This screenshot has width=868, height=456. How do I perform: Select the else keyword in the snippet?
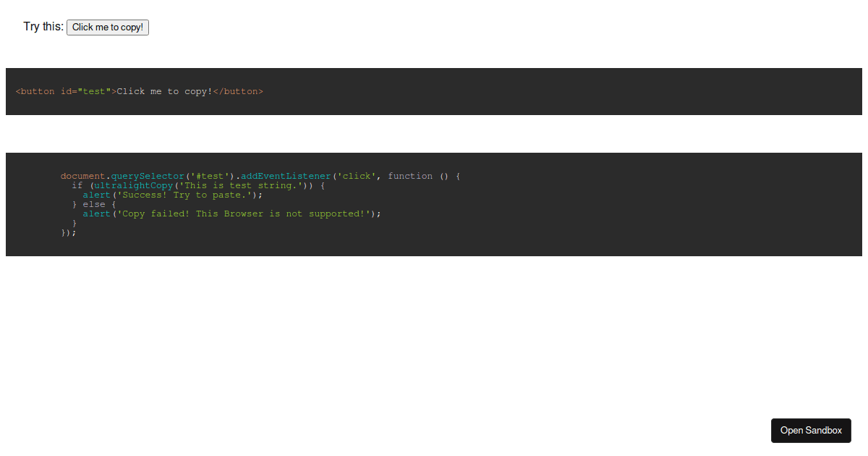pyautogui.click(x=93, y=203)
